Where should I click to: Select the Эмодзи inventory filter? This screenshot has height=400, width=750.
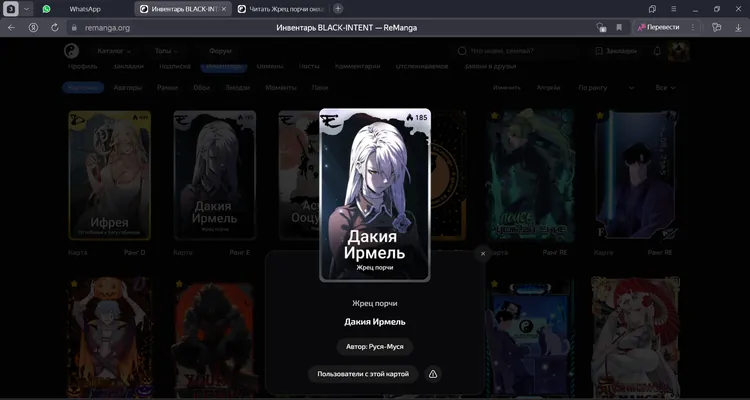click(238, 88)
